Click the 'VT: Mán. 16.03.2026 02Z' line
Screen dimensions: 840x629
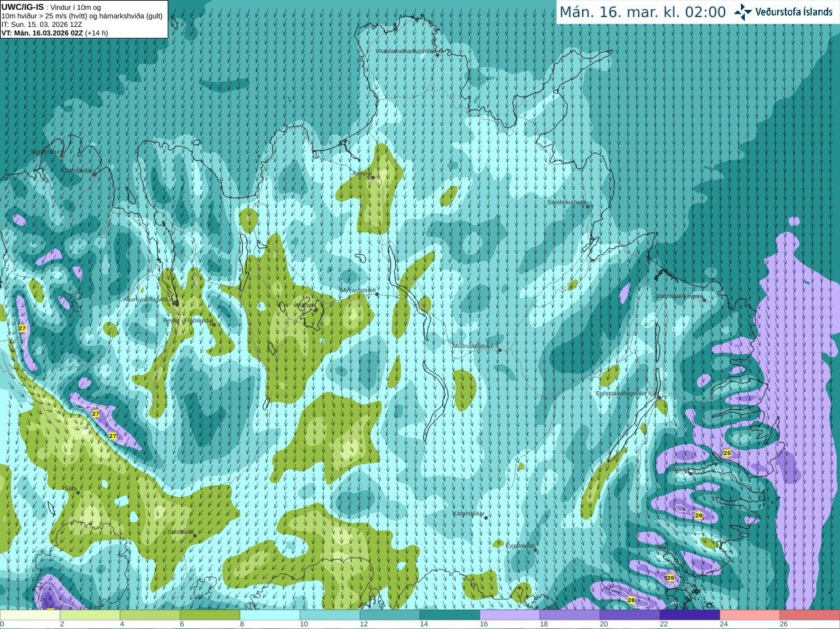(x=43, y=33)
